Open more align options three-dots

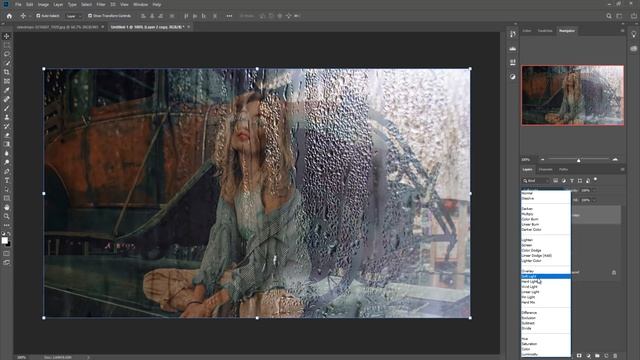coord(229,16)
